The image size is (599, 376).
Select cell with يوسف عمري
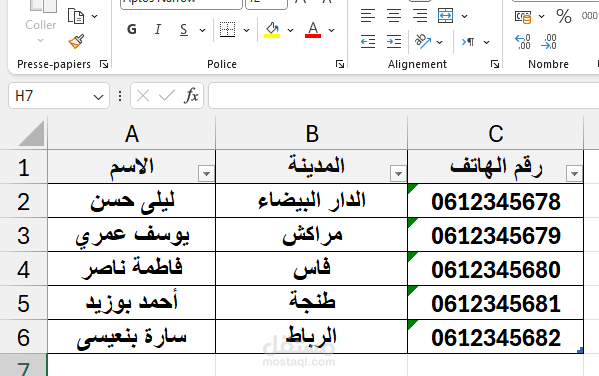coord(131,235)
